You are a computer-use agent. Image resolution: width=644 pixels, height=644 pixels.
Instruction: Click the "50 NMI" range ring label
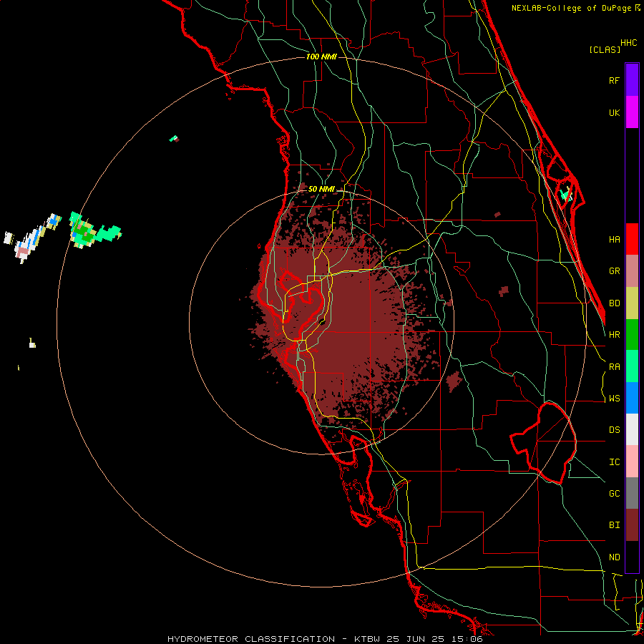pos(321,189)
